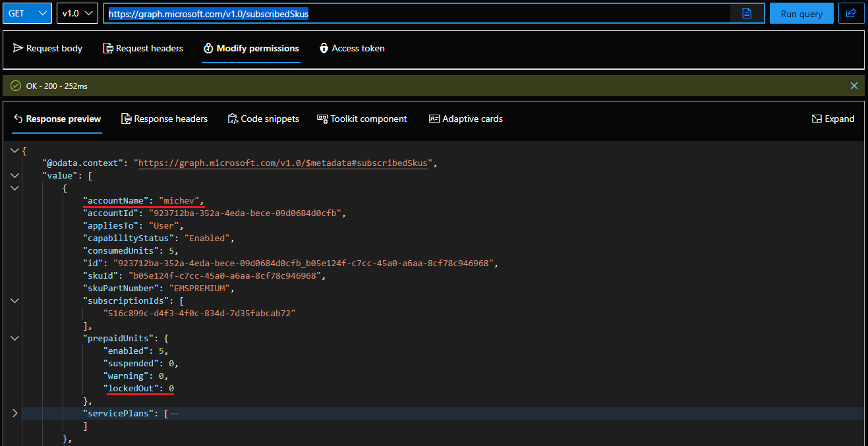Open the Request headers tab
Image resolution: width=868 pixels, height=446 pixels.
[143, 48]
